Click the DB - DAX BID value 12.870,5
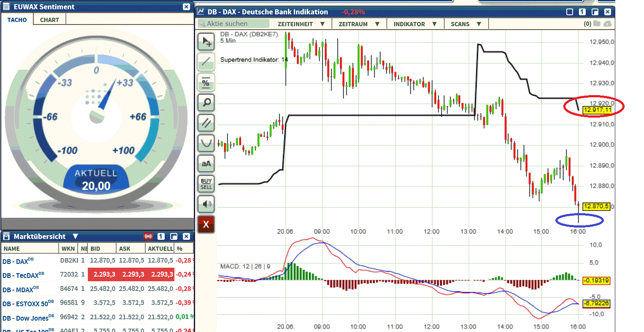The image size is (644, 332). point(103,261)
